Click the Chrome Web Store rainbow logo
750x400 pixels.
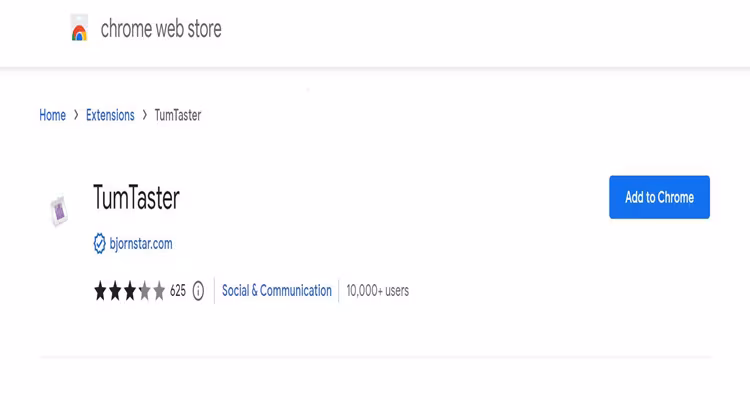click(x=80, y=30)
